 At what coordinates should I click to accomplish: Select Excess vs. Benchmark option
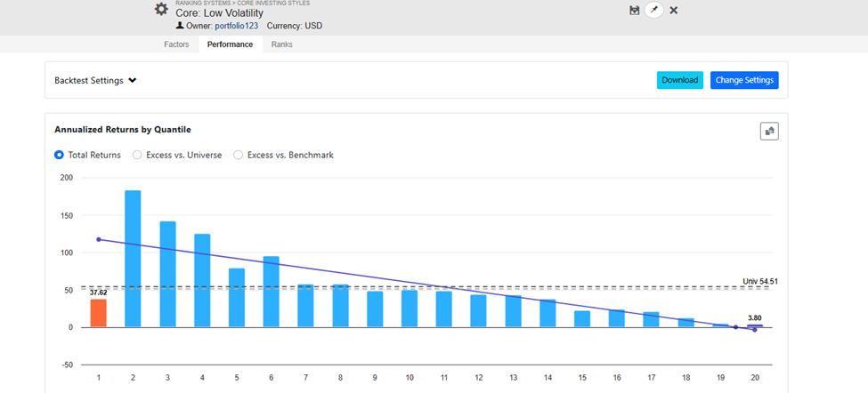239,155
